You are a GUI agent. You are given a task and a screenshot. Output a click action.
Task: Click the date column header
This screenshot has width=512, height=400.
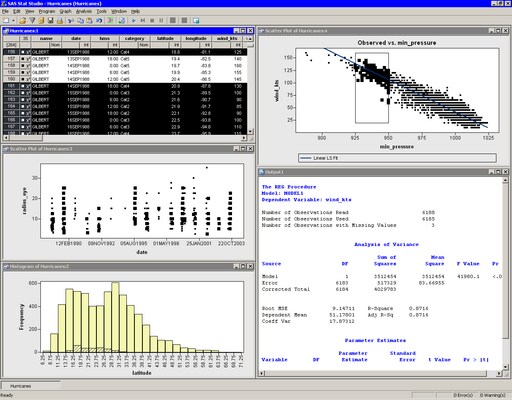pos(76,39)
